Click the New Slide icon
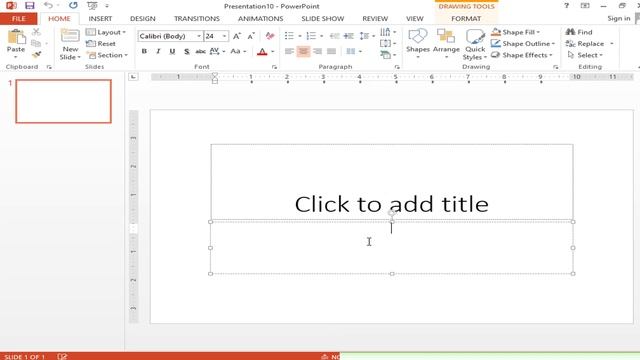This screenshot has width=640, height=360. (x=70, y=36)
